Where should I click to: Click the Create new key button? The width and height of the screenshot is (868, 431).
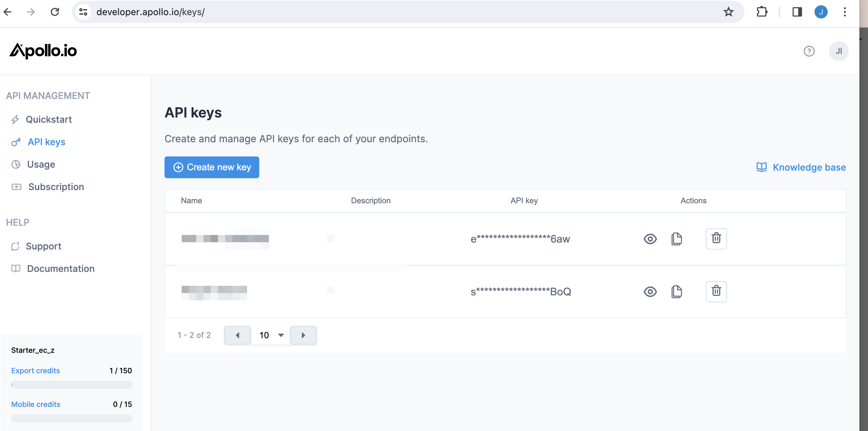pyautogui.click(x=212, y=167)
